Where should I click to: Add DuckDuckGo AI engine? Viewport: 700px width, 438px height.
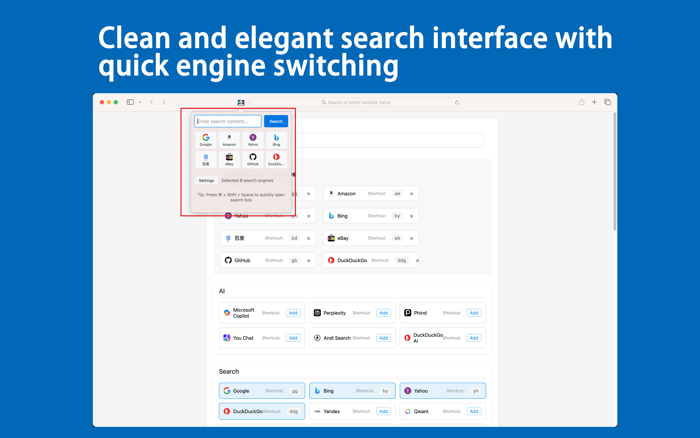pos(474,338)
